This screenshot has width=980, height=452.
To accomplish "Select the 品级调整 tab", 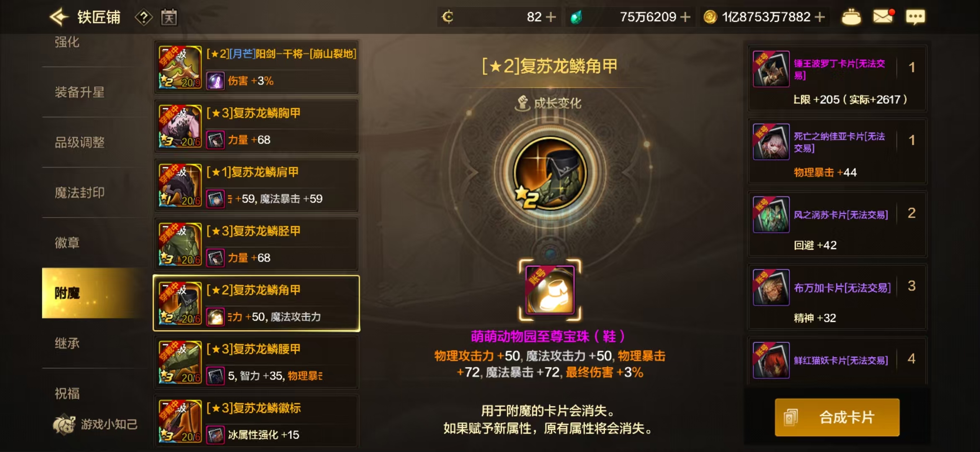I will tap(80, 142).
